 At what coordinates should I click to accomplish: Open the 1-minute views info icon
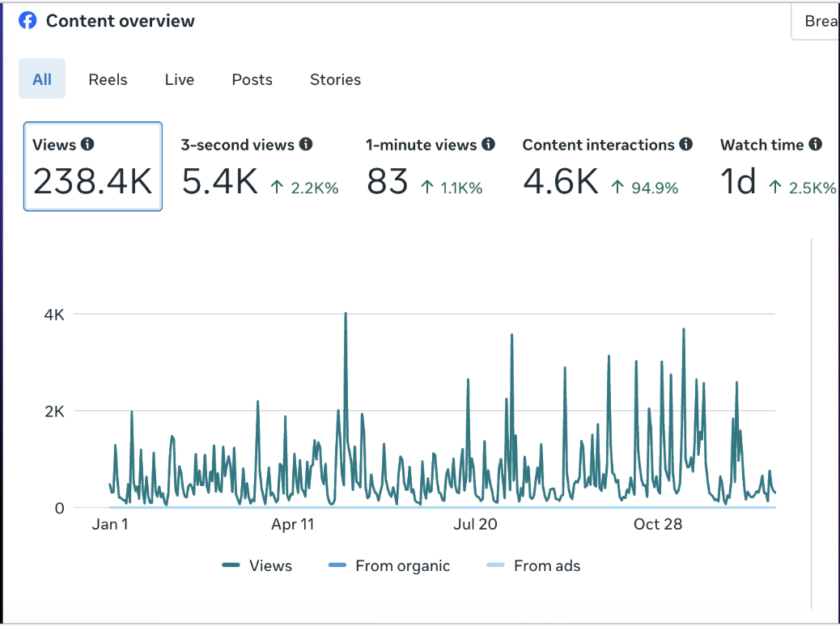(488, 144)
